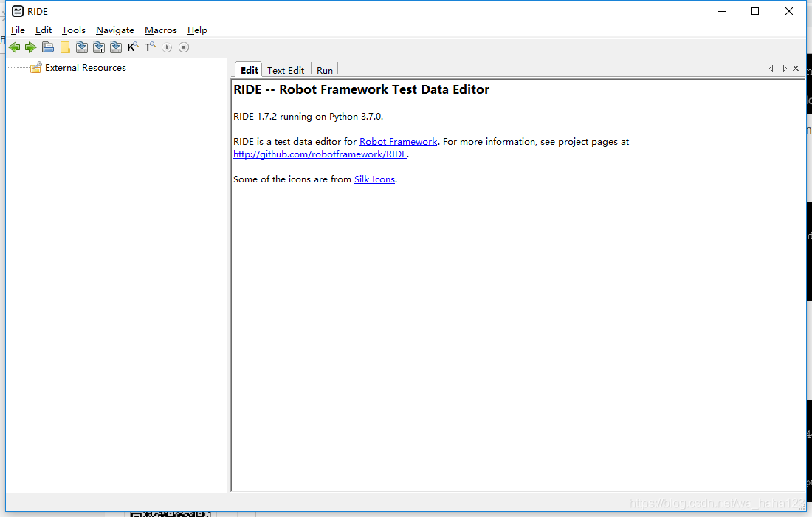Viewport: 812px width, 517px height.
Task: Open the Edit menu
Action: (44, 30)
